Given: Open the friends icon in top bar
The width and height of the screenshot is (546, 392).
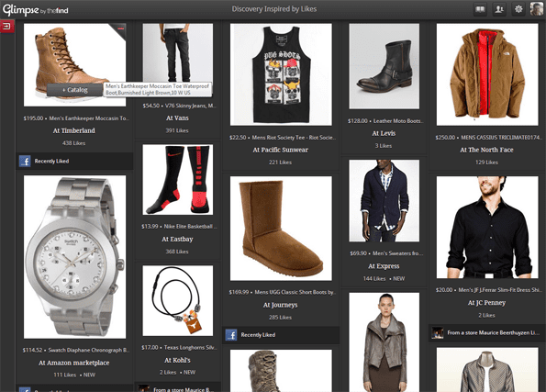Looking at the screenshot, I should coord(499,9).
